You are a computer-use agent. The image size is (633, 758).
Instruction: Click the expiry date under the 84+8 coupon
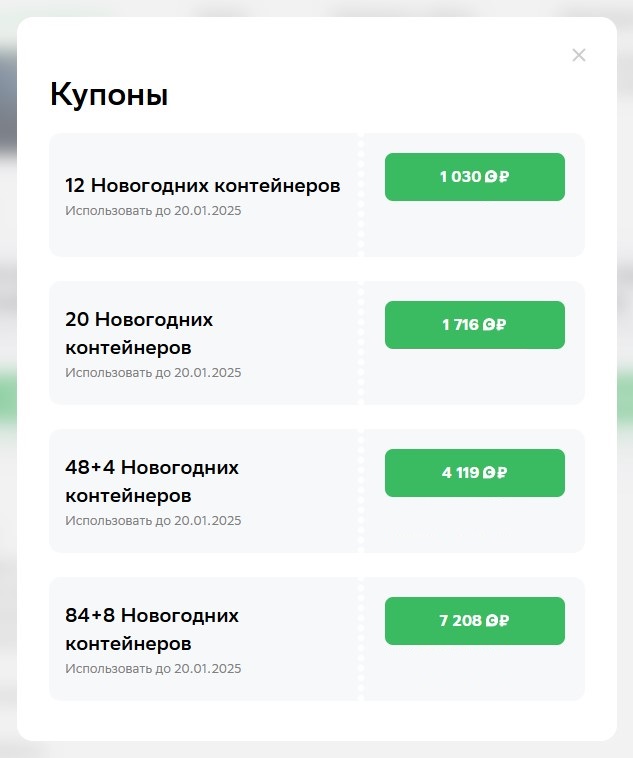pyautogui.click(x=153, y=669)
